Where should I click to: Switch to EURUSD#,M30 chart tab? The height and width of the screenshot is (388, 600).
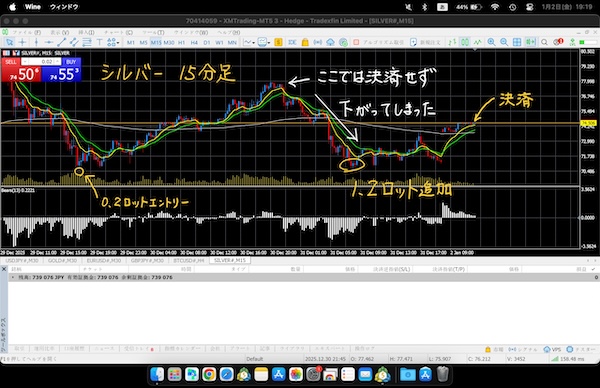(x=104, y=261)
